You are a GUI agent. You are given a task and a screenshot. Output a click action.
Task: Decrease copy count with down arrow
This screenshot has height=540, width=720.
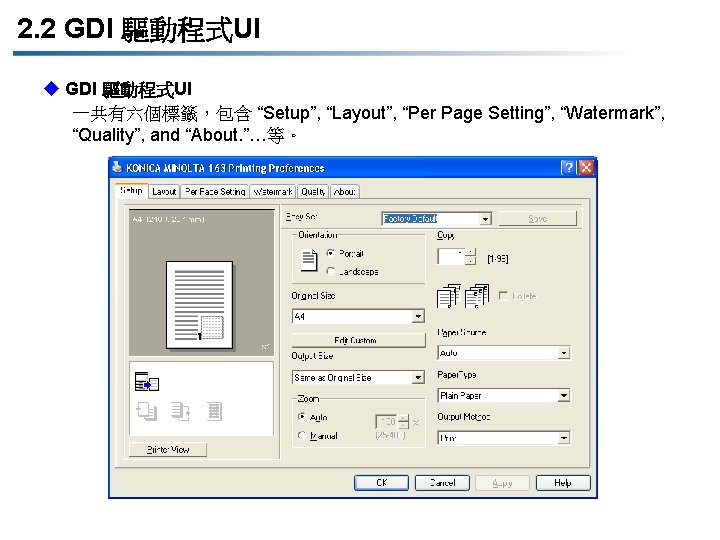(x=471, y=261)
